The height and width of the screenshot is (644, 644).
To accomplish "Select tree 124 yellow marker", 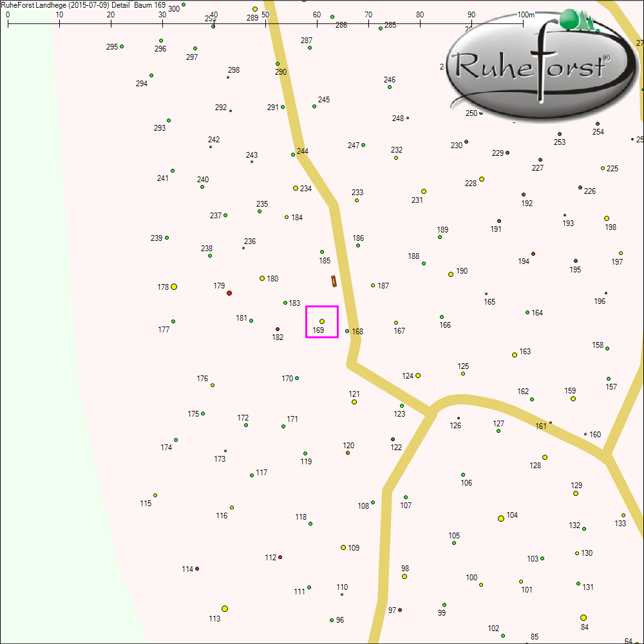I will (x=418, y=375).
